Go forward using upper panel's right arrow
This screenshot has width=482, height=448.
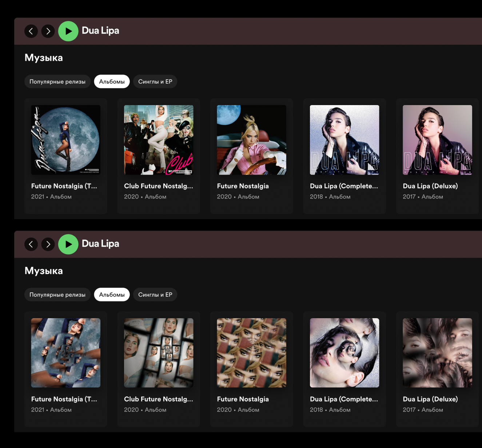click(x=48, y=31)
